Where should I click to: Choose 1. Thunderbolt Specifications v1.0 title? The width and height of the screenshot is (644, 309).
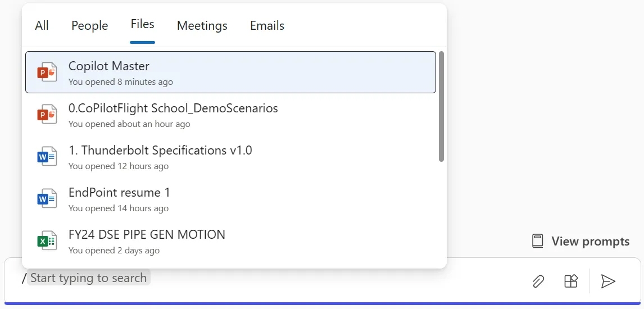tap(160, 151)
